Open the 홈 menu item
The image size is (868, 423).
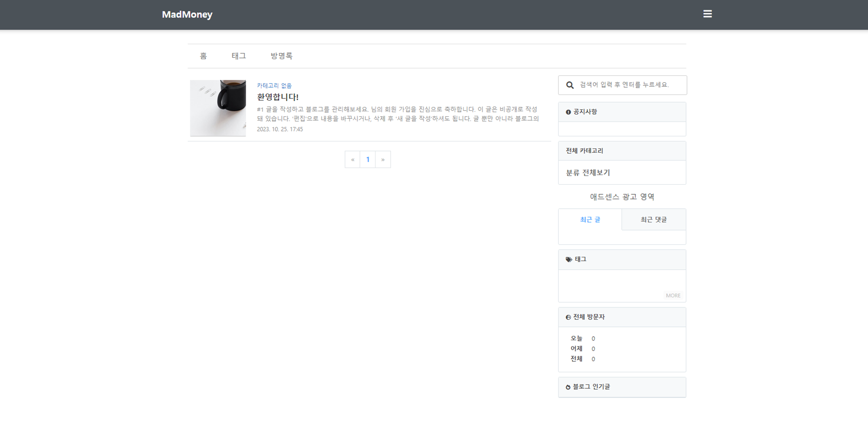pos(203,56)
